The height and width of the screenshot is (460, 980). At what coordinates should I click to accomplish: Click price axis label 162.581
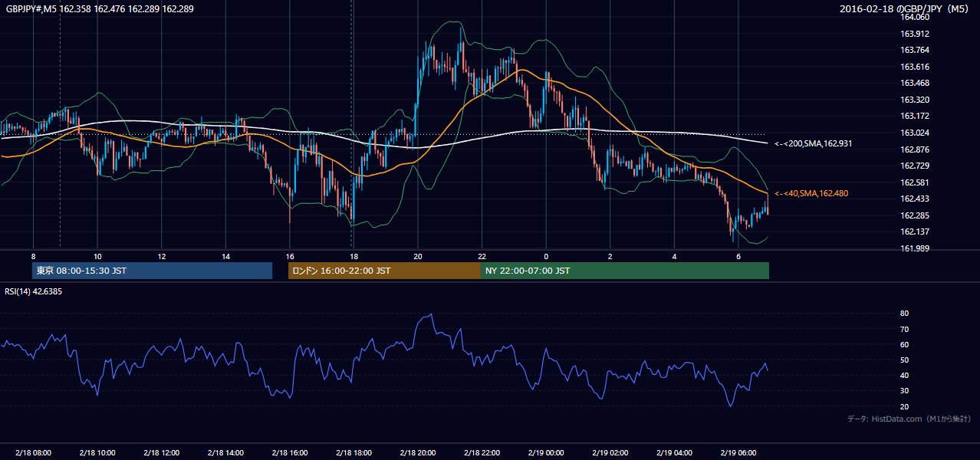(x=914, y=182)
